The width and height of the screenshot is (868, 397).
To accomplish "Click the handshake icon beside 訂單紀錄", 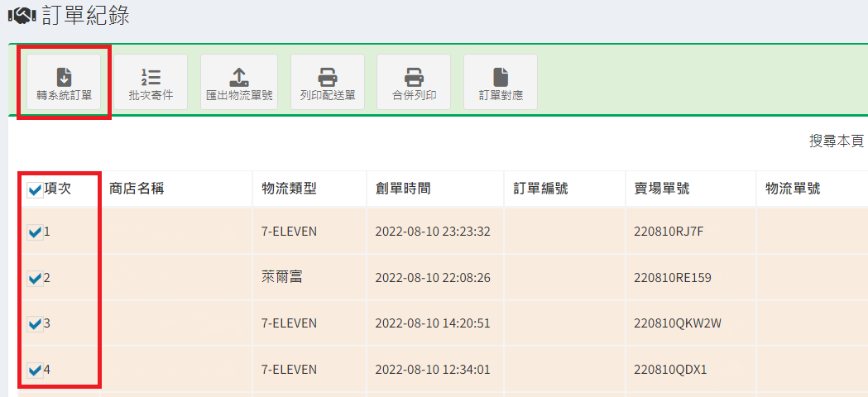I will (x=22, y=16).
